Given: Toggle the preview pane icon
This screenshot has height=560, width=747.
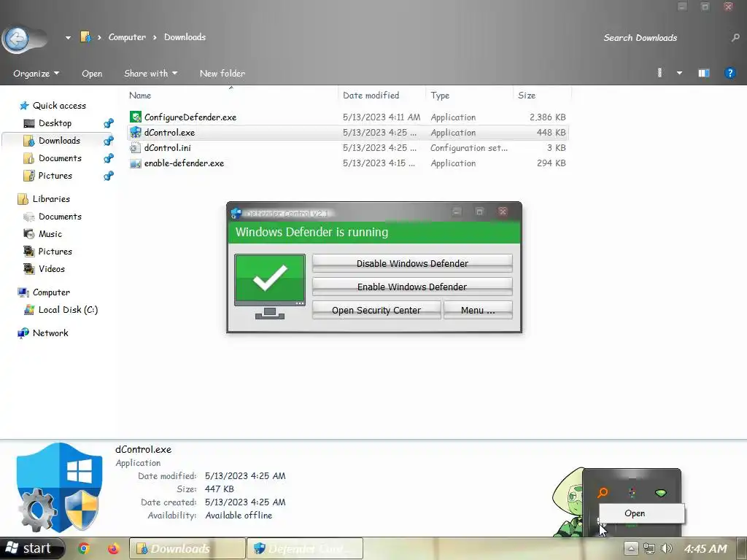Looking at the screenshot, I should 704,73.
